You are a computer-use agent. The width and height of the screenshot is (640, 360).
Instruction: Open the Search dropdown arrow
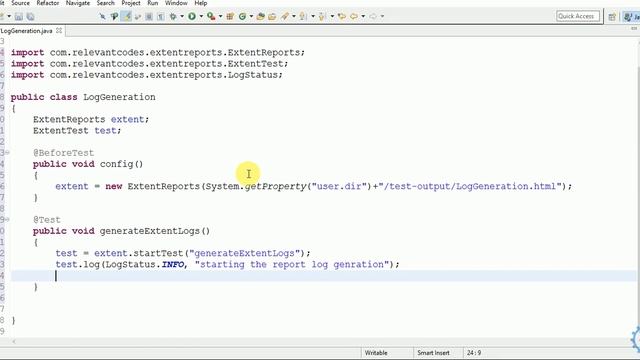[x=294, y=16]
